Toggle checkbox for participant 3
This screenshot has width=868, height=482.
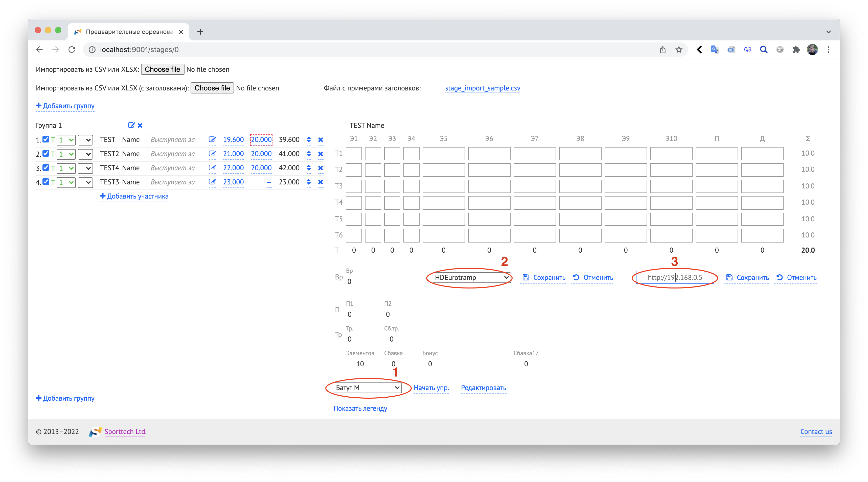(46, 168)
